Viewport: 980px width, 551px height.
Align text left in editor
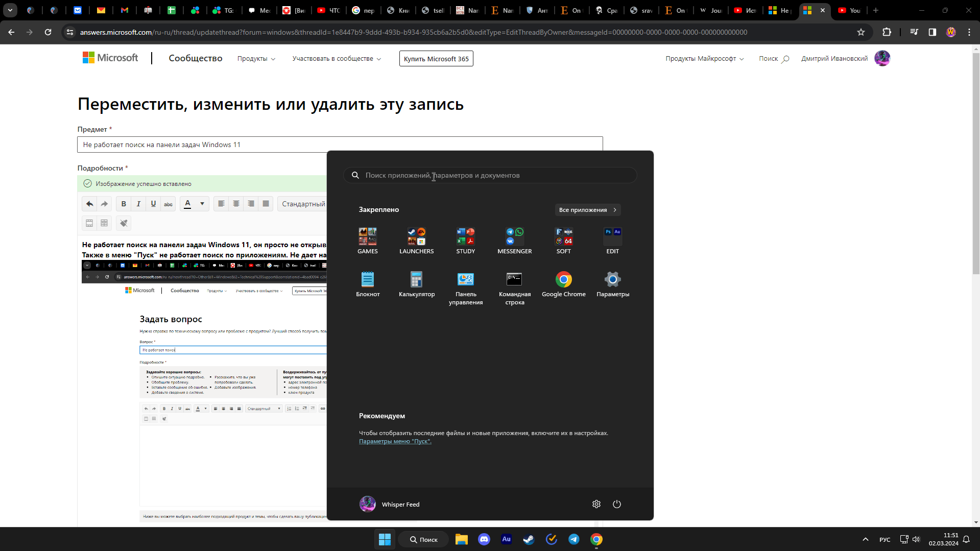tap(221, 204)
